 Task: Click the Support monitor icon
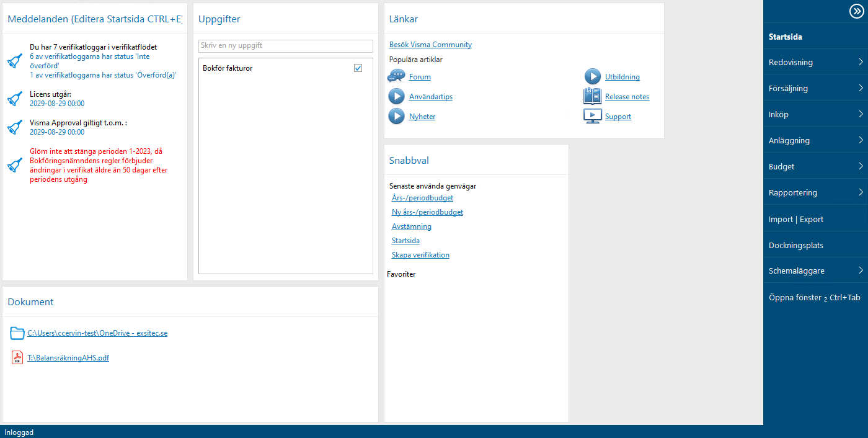pyautogui.click(x=593, y=116)
